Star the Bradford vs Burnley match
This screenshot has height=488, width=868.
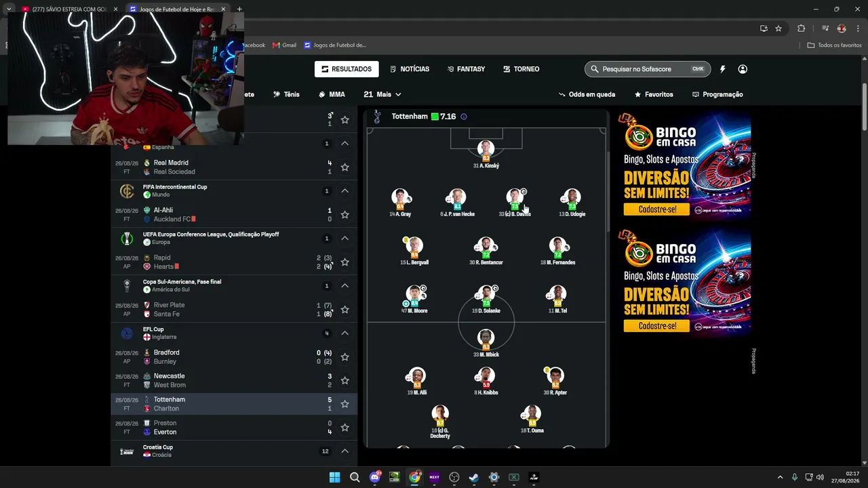click(344, 357)
